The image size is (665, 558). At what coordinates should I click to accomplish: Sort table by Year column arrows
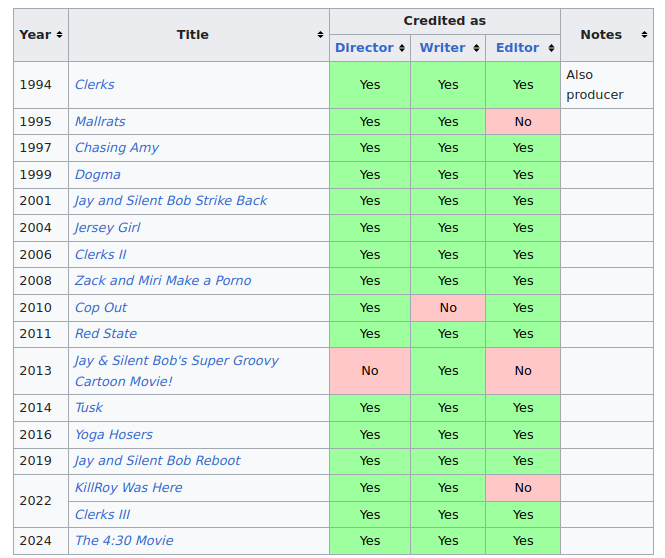(x=60, y=35)
